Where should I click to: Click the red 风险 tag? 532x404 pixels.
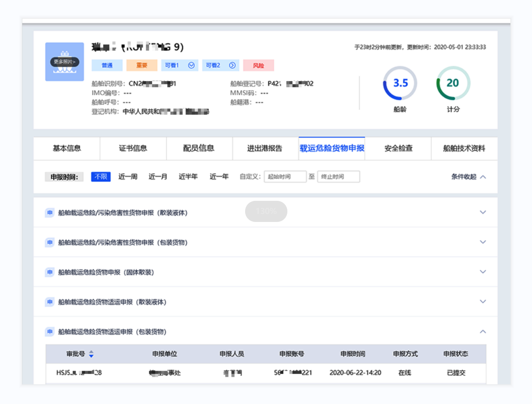[x=258, y=66]
